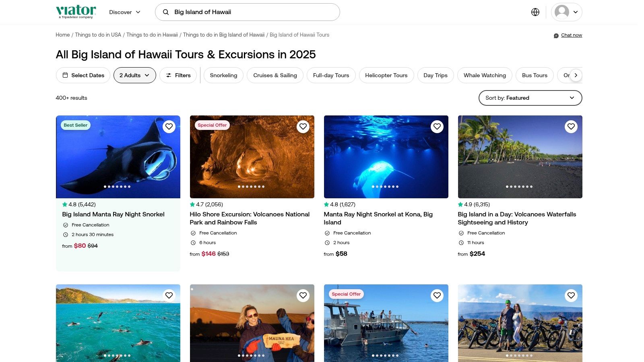This screenshot has height=362, width=644.
Task: Heart the Big Island in a Day tour
Action: [571, 127]
